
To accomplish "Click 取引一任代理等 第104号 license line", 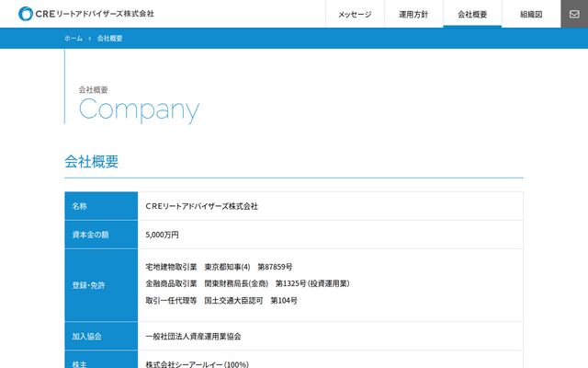I will click(221, 301).
